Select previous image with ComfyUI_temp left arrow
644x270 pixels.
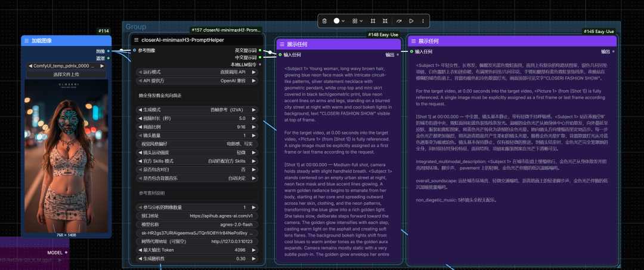pos(30,66)
